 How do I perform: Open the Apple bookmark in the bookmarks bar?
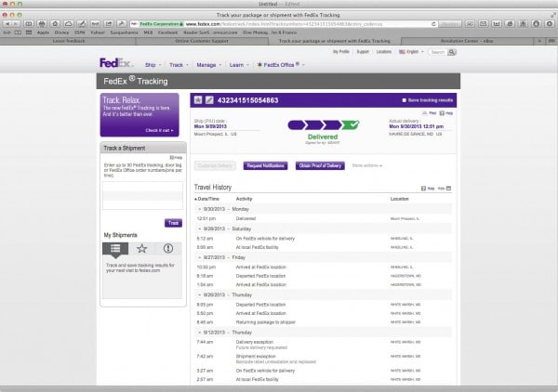tap(43, 33)
